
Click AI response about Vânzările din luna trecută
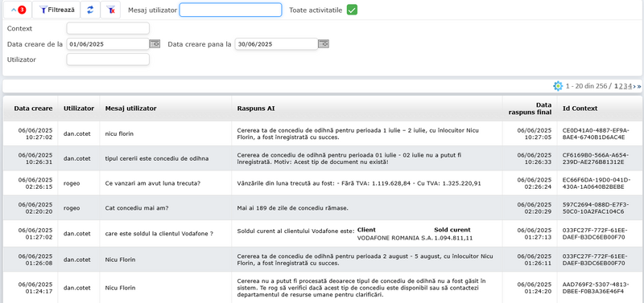coord(359,183)
